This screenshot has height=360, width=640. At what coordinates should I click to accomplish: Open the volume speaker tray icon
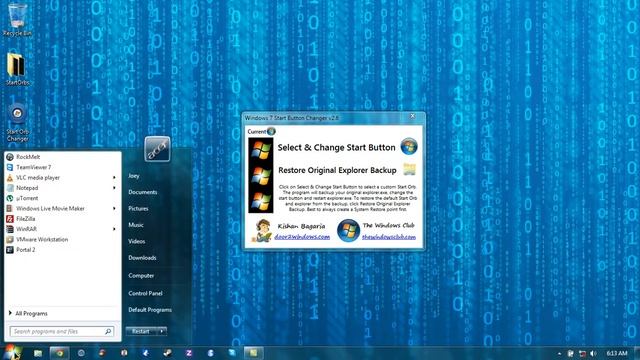(593, 353)
